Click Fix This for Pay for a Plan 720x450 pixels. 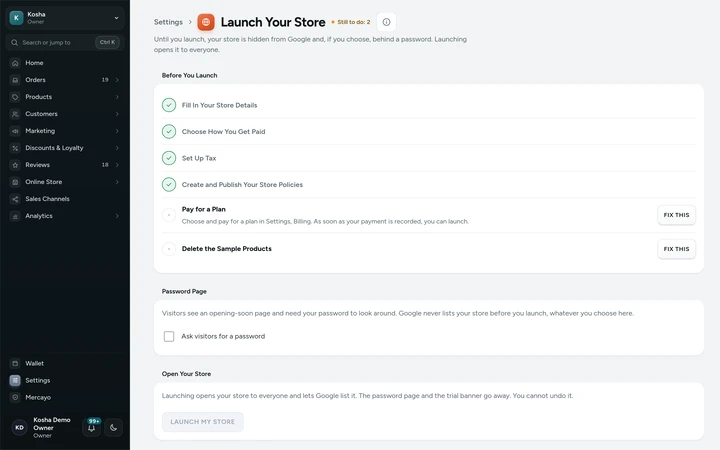click(x=676, y=215)
